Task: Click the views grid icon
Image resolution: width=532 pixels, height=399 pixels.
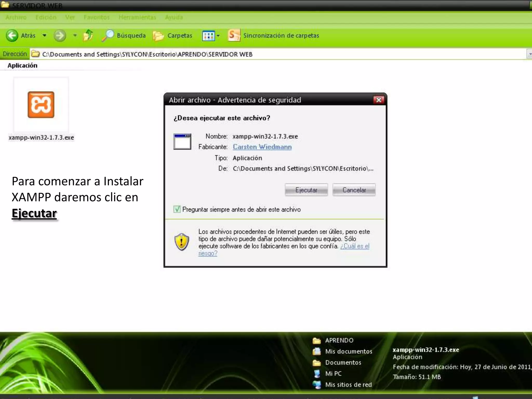Action: (208, 36)
